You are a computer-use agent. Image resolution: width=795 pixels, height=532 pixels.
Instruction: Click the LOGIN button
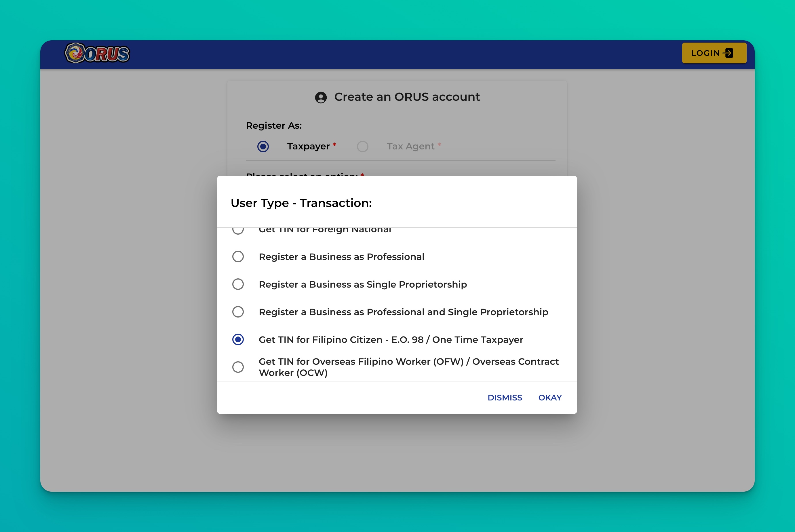click(714, 53)
